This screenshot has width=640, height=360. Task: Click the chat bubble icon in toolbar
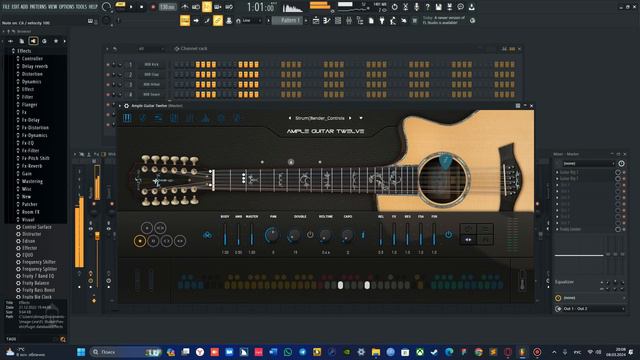point(460,7)
